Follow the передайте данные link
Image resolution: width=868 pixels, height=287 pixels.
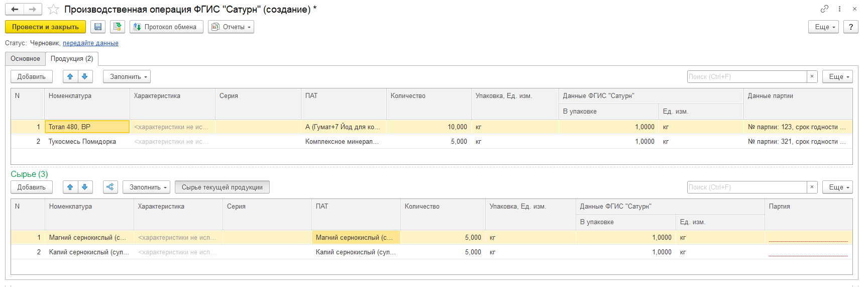[x=90, y=43]
